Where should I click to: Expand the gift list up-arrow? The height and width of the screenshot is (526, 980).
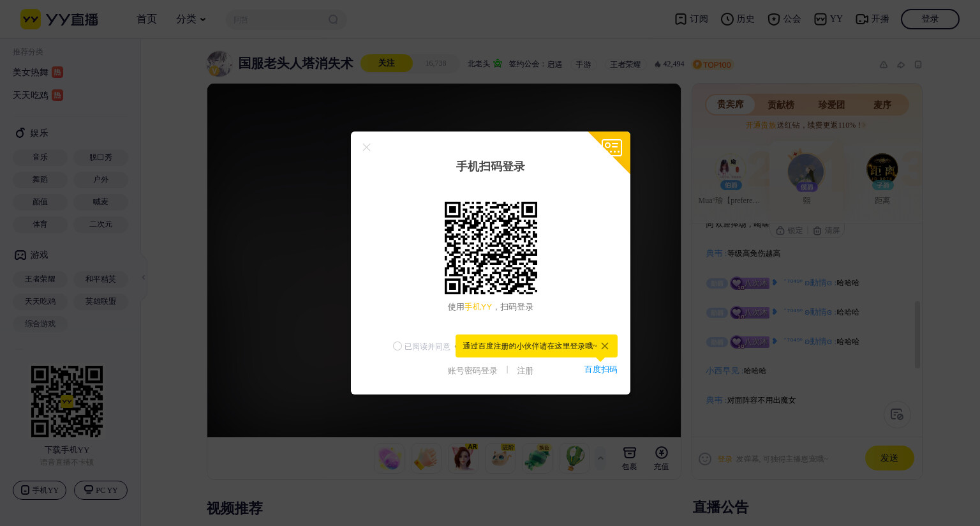tap(600, 458)
